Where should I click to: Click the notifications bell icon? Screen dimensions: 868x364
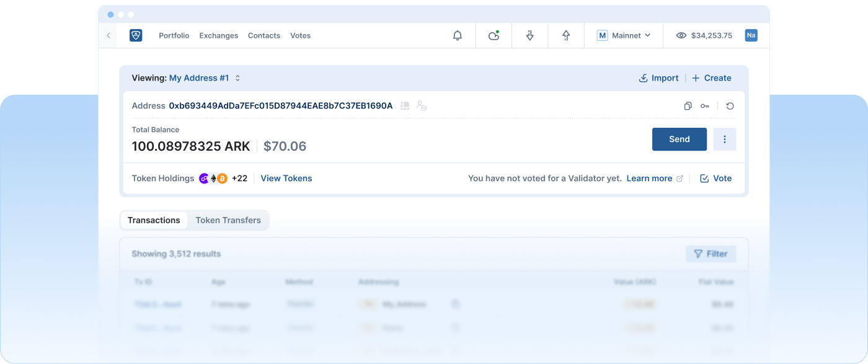click(x=458, y=35)
